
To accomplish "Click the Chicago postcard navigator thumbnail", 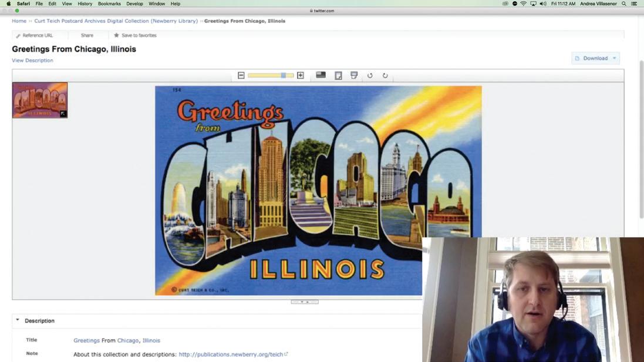I will tap(40, 100).
